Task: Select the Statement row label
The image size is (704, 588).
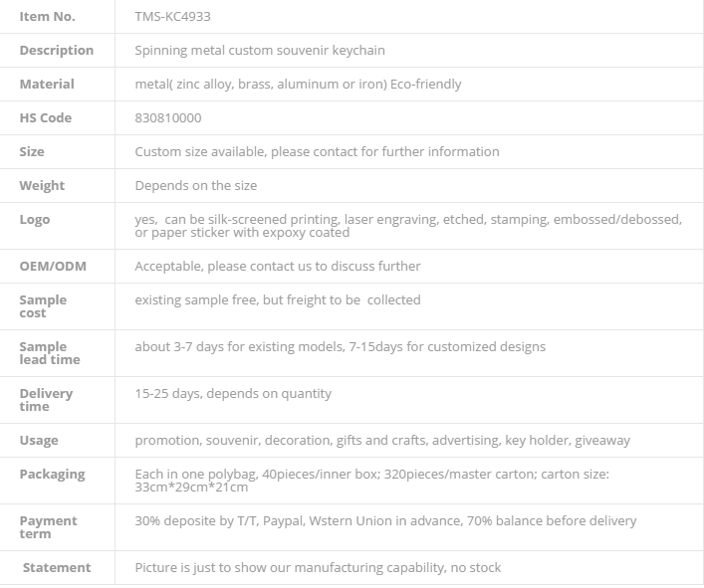Action: pyautogui.click(x=57, y=568)
